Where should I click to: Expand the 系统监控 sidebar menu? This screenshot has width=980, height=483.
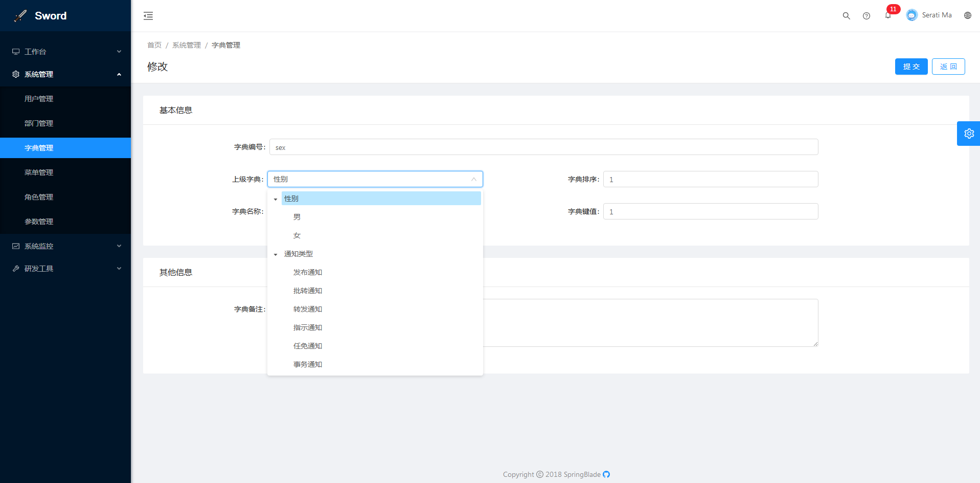click(x=65, y=246)
